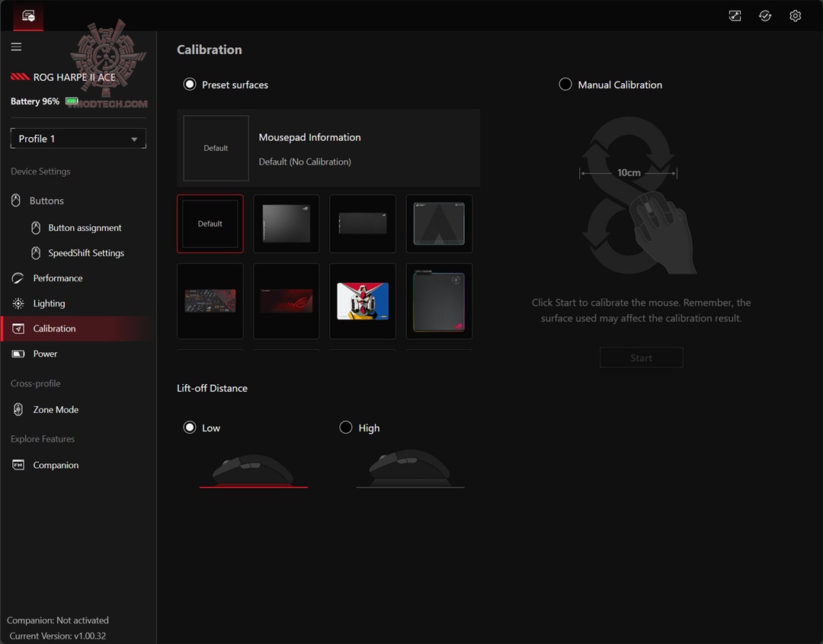Click the Buttons mouse icon in sidebar
823x644 pixels.
16,200
